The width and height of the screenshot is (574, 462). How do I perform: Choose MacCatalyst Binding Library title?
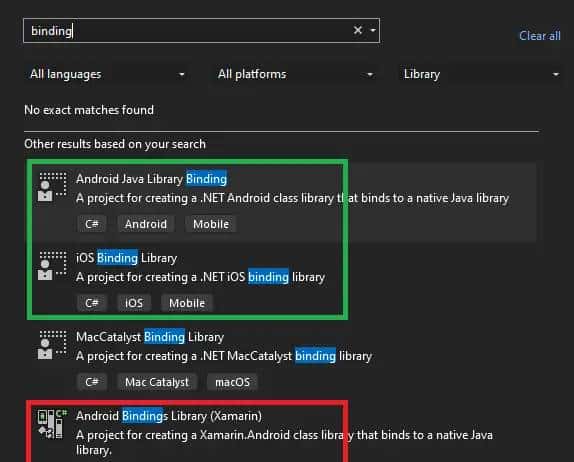(150, 337)
